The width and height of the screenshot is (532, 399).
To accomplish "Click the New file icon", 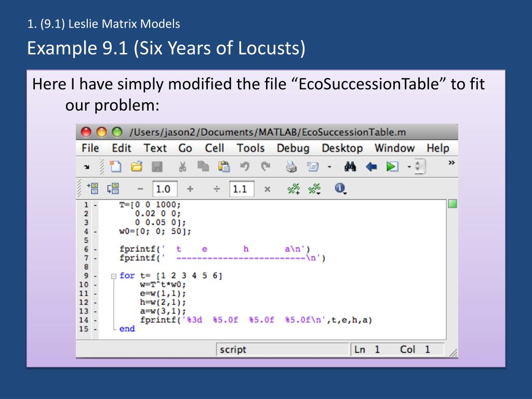I will (115, 166).
